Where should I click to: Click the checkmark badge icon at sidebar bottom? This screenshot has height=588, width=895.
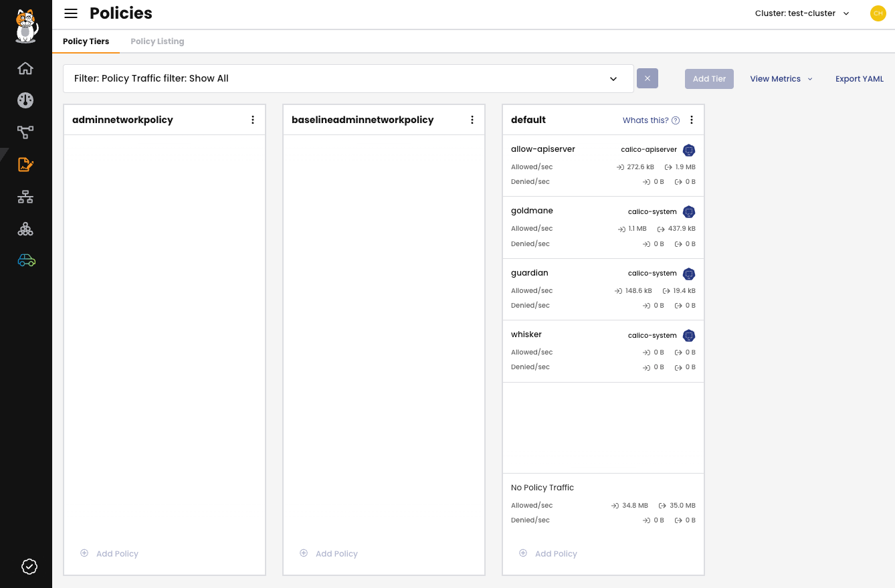[29, 567]
